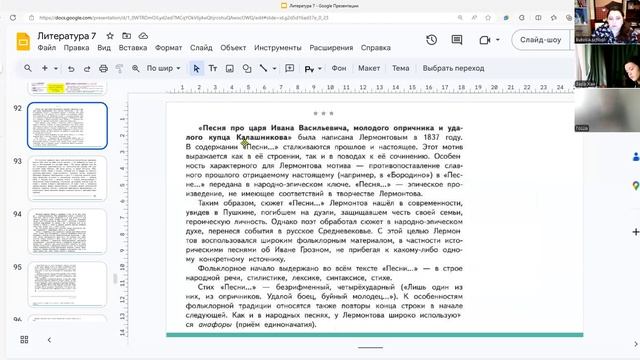The width and height of the screenshot is (640, 360).
Task: Print the presentation
Action: click(x=103, y=69)
